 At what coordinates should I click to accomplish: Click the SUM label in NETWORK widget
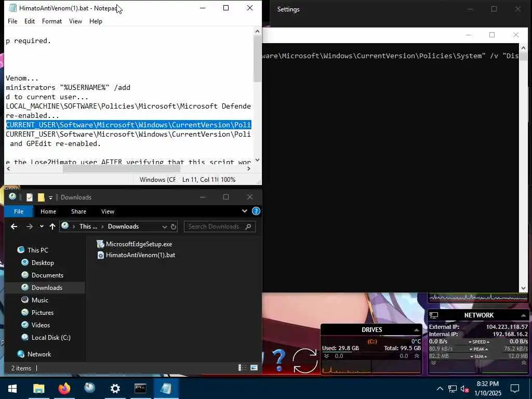tap(478, 356)
